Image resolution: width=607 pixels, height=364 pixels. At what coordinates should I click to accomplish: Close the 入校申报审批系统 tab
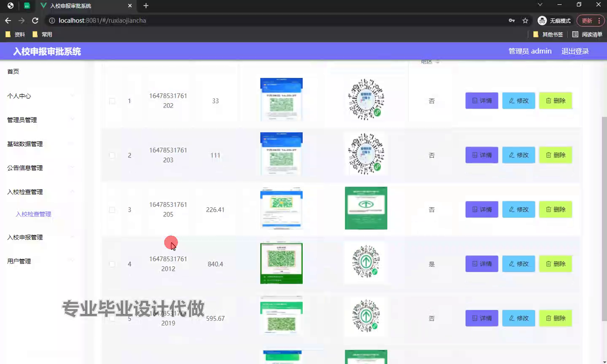130,5
